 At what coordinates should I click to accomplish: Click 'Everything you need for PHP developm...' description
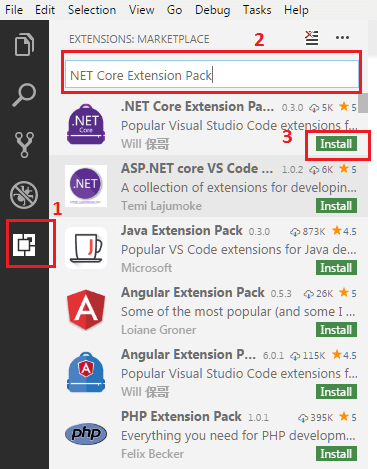click(238, 436)
